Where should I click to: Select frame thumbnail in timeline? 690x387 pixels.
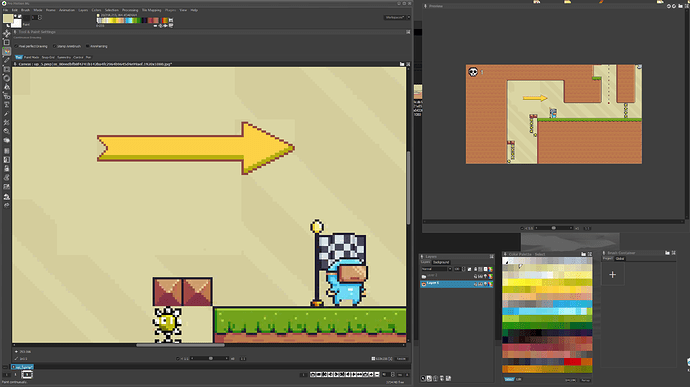point(27,375)
